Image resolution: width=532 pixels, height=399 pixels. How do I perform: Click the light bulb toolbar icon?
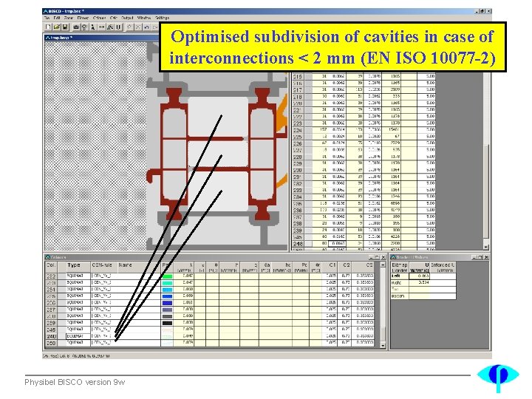[84, 27]
